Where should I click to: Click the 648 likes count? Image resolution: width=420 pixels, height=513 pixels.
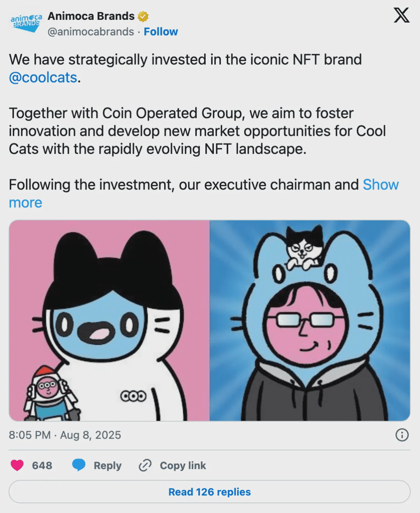point(42,465)
